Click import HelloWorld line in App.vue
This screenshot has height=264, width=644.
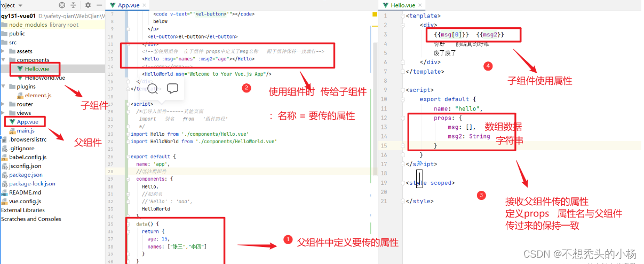coord(204,142)
